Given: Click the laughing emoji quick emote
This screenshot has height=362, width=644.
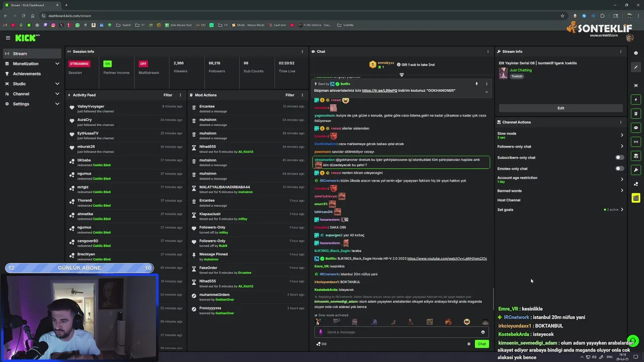Looking at the screenshot, I should 467,322.
